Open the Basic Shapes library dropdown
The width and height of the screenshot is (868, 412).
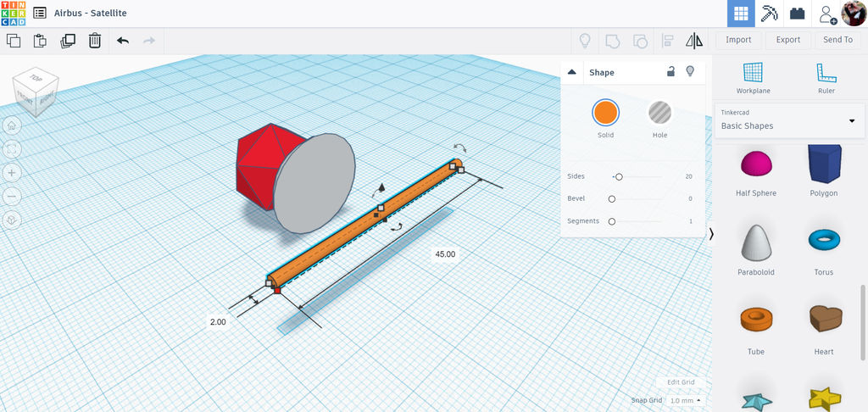(x=789, y=120)
